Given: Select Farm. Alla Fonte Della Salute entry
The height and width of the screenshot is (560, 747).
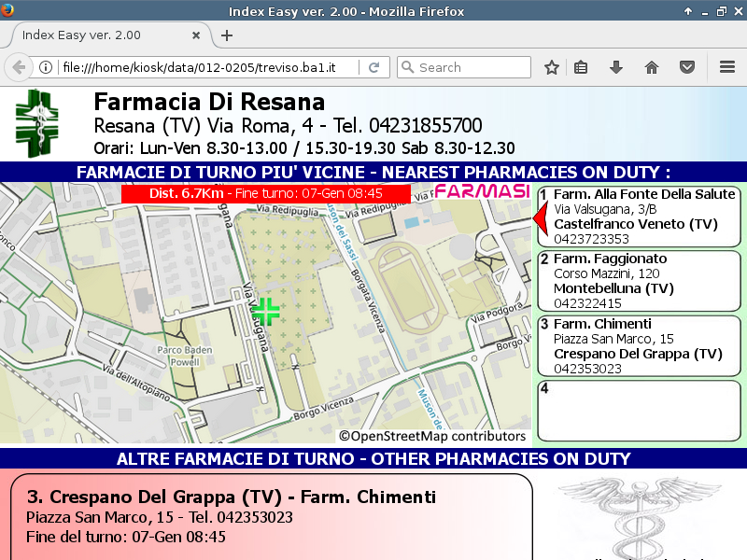Looking at the screenshot, I should [x=639, y=217].
